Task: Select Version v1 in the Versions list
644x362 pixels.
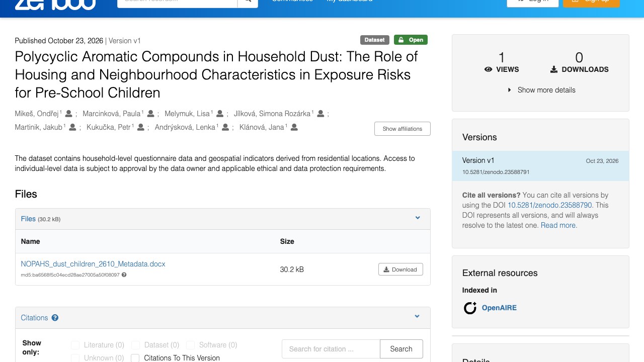Action: tap(540, 166)
